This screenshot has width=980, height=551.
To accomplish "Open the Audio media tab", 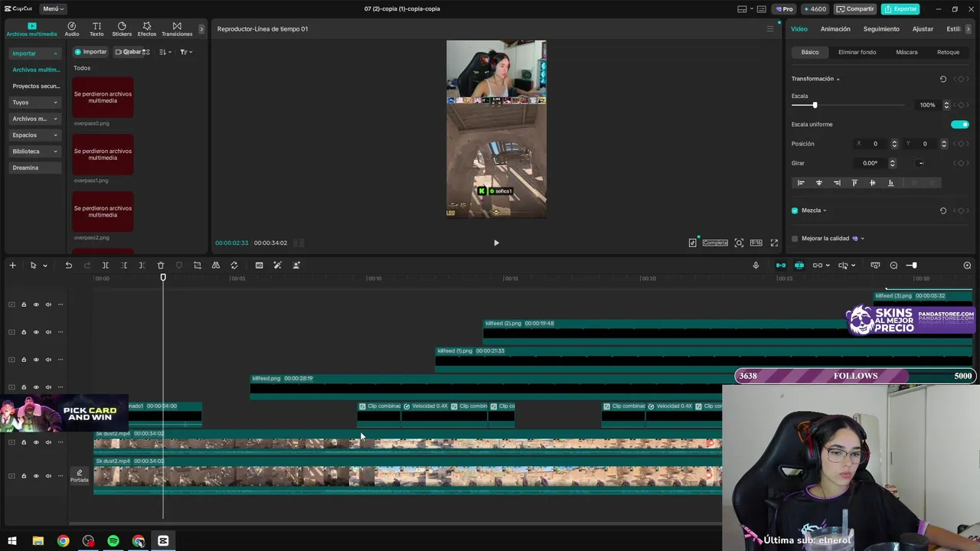I will pyautogui.click(x=72, y=29).
